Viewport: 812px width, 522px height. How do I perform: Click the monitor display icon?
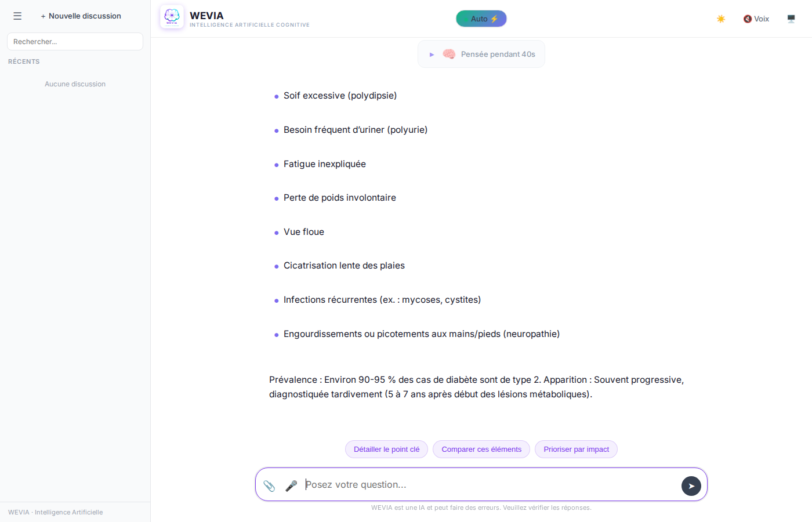[x=791, y=19]
